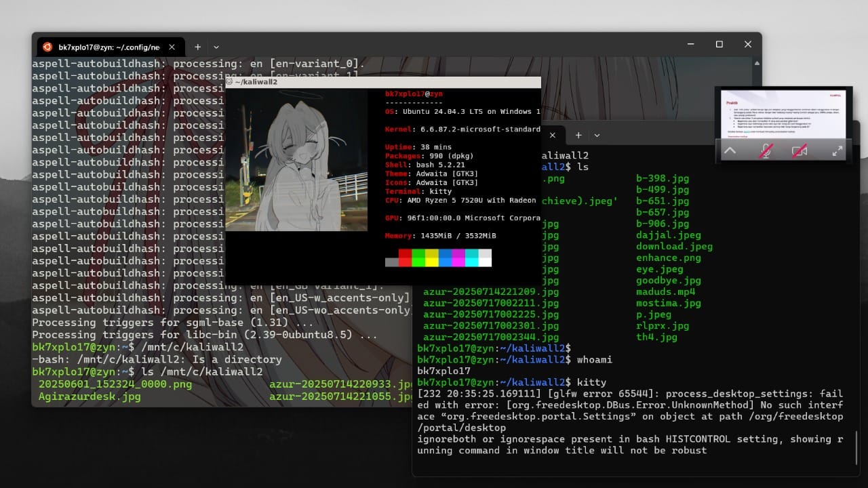The width and height of the screenshot is (868, 488).
Task: Click 20250601_152324_0000.png in back terminal
Action: click(x=115, y=384)
